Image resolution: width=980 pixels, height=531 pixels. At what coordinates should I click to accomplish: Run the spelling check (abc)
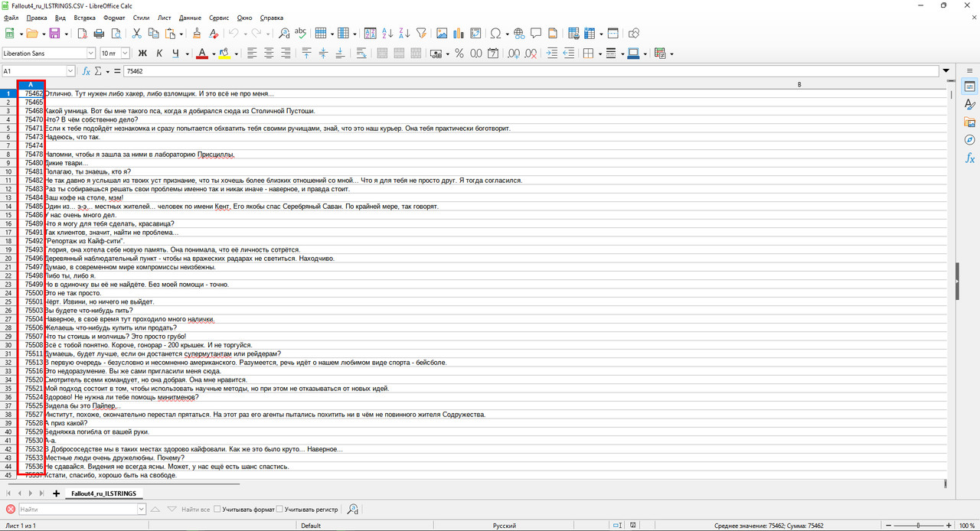click(x=301, y=34)
